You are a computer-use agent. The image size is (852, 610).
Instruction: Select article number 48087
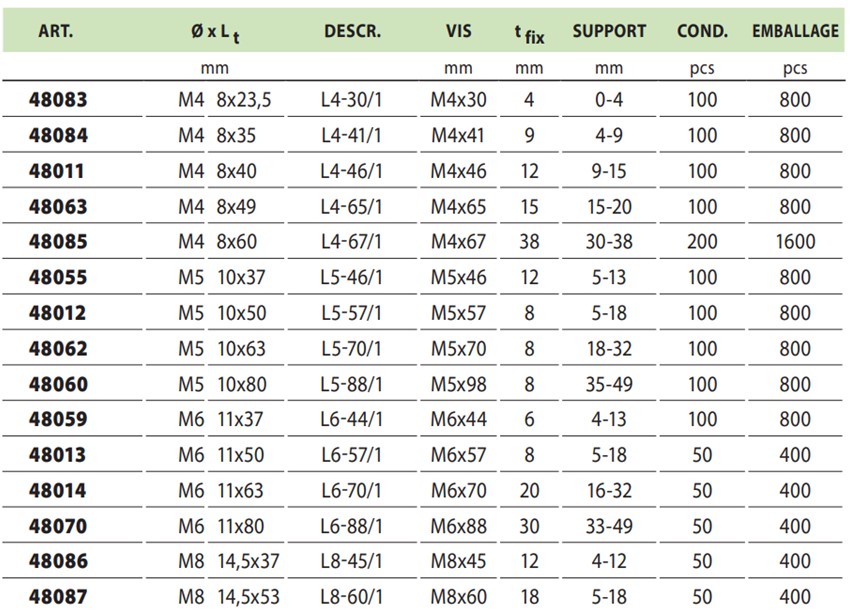58,597
